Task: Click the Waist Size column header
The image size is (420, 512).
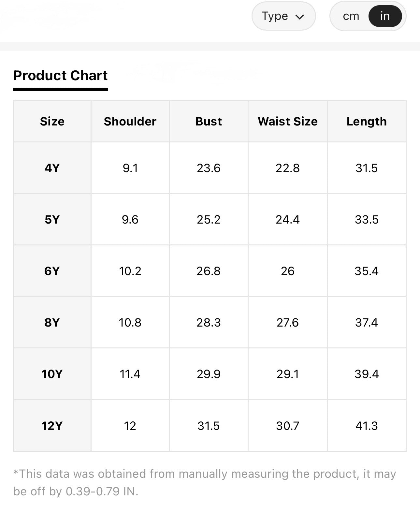Action: 288,121
